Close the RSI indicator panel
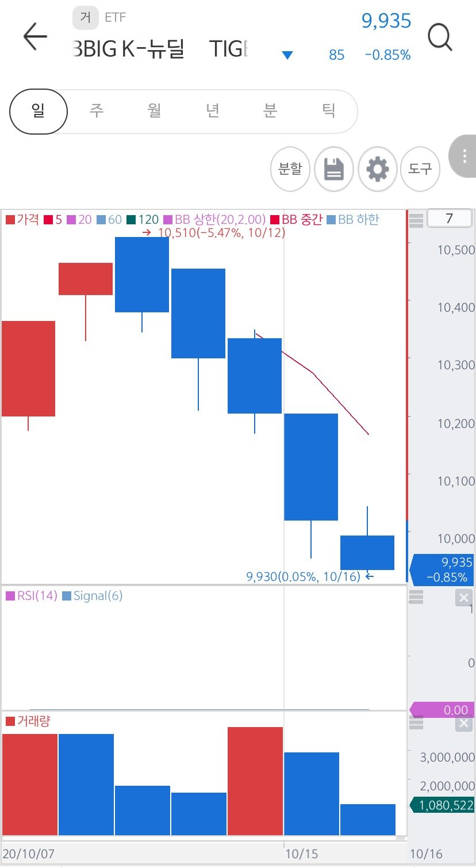This screenshot has height=868, width=476. click(x=463, y=598)
